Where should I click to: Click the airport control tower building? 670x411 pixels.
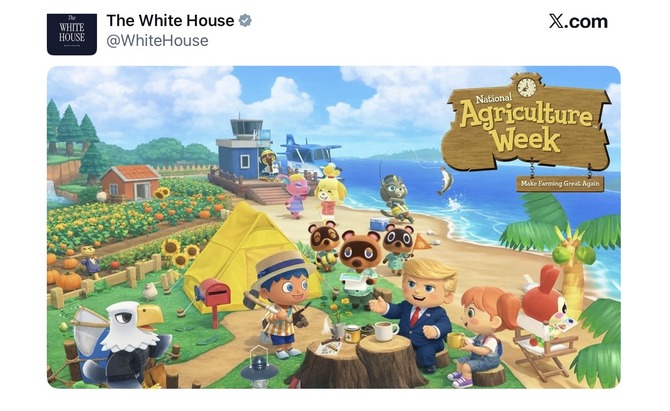[243, 150]
